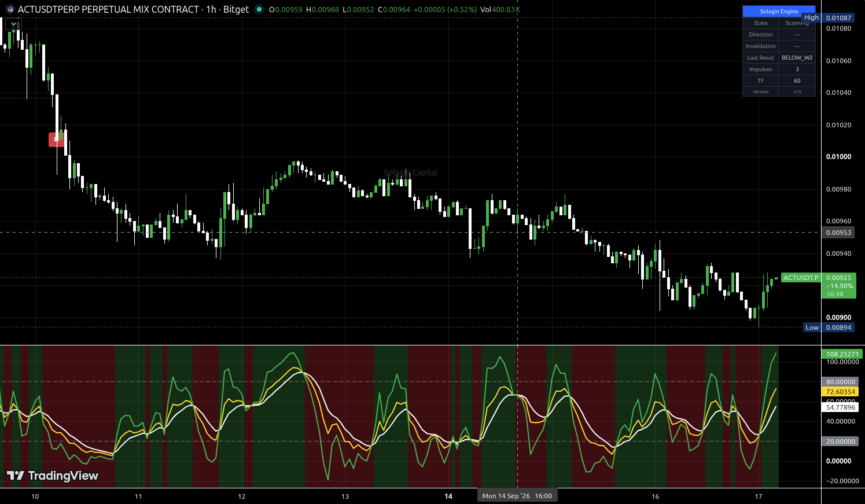Click the green market status dot

click(259, 9)
